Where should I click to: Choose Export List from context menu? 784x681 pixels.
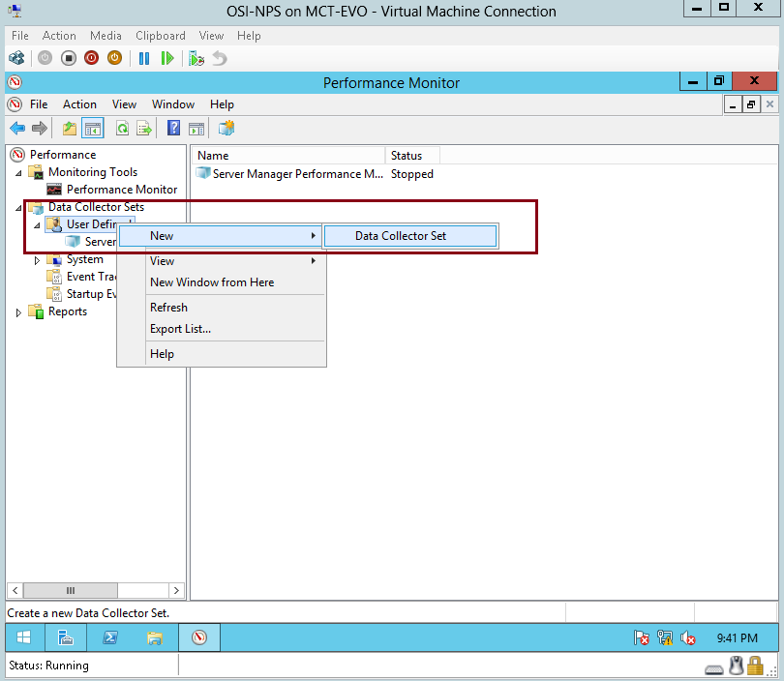pos(180,329)
